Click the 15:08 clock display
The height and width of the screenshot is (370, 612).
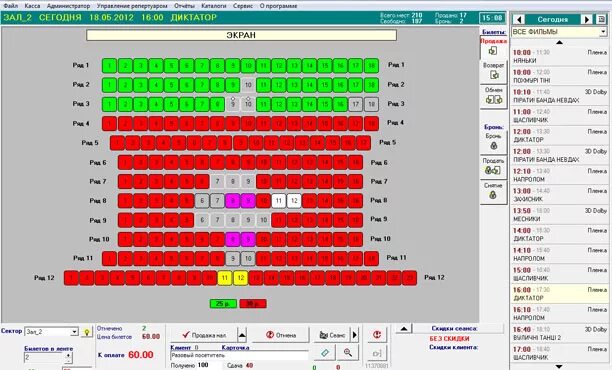pyautogui.click(x=492, y=18)
